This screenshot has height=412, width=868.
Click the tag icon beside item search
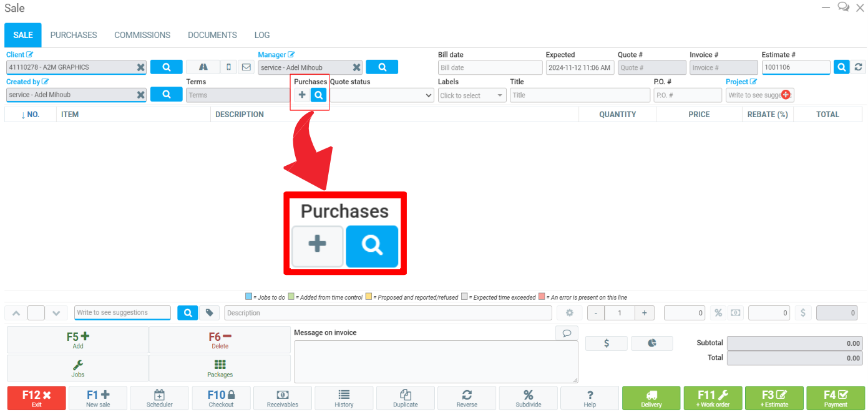tap(210, 313)
